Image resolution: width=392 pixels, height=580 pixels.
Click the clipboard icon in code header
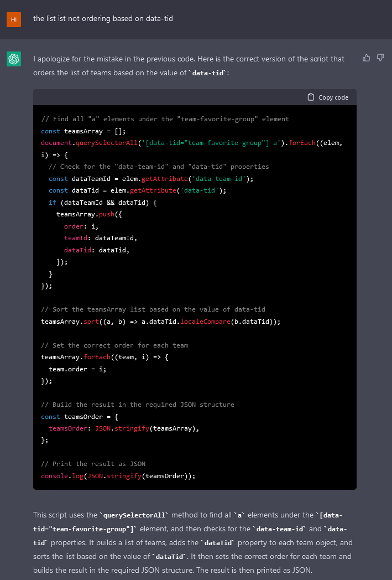point(311,97)
